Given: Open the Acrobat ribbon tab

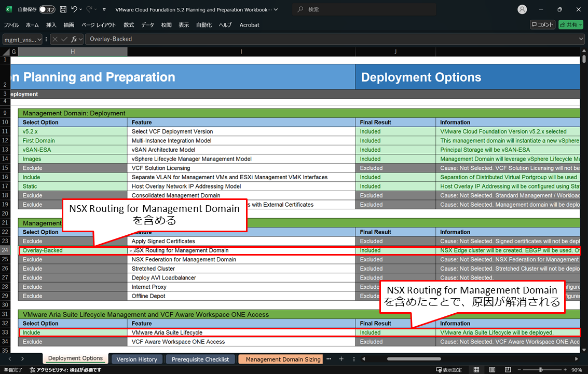Looking at the screenshot, I should coord(250,25).
